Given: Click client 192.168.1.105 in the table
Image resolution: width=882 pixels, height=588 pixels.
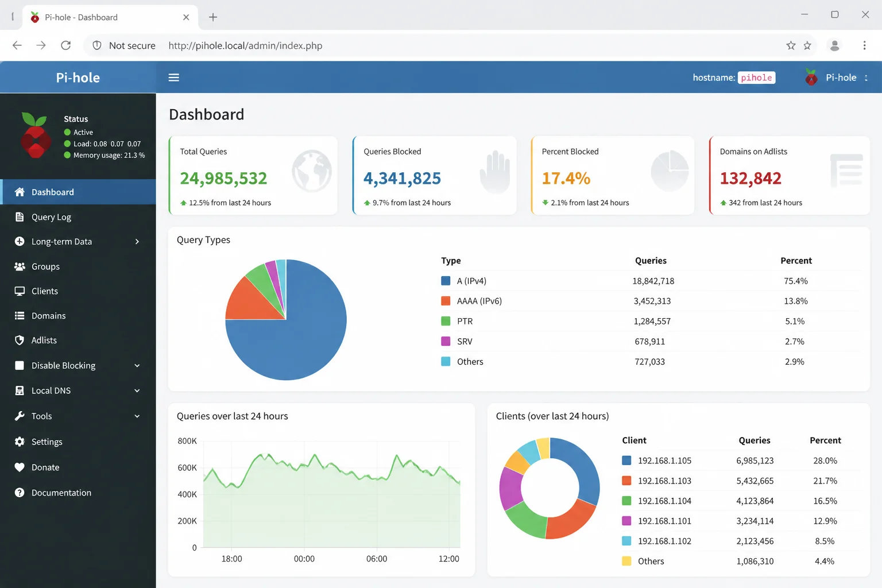Looking at the screenshot, I should coord(664,461).
